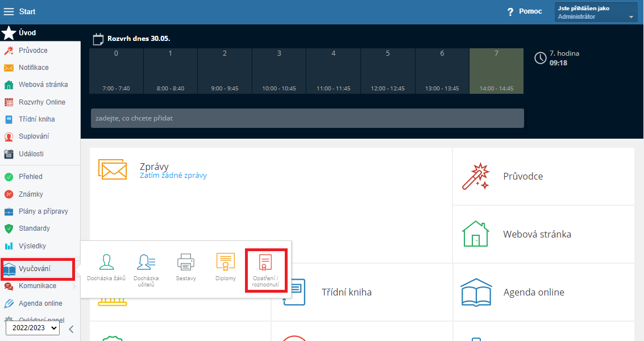Select timetable period 0 at 7:00 - 7:40
644x341 pixels.
[116, 71]
